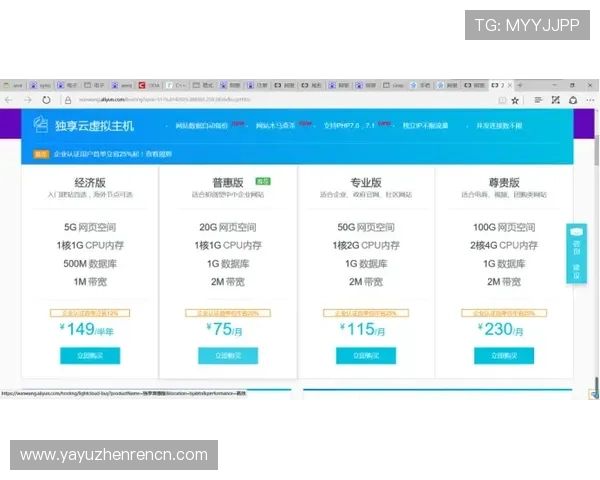600x480 pixels.
Task: Click the browser Back arrow
Action: point(8,100)
